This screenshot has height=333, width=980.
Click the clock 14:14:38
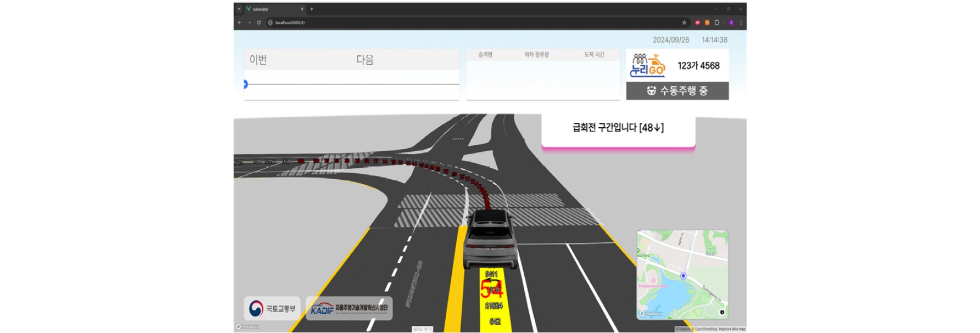[x=715, y=40]
